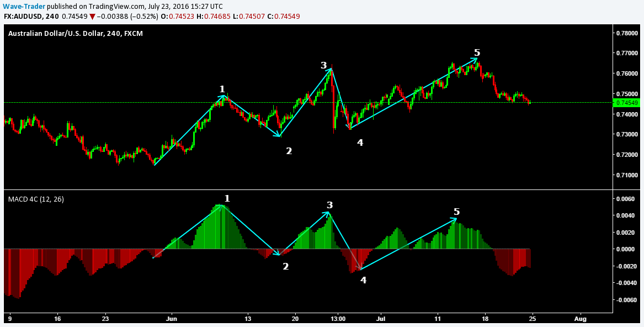Click the Jun date label on time axis
Image resolution: width=644 pixels, height=327 pixels.
(x=172, y=319)
